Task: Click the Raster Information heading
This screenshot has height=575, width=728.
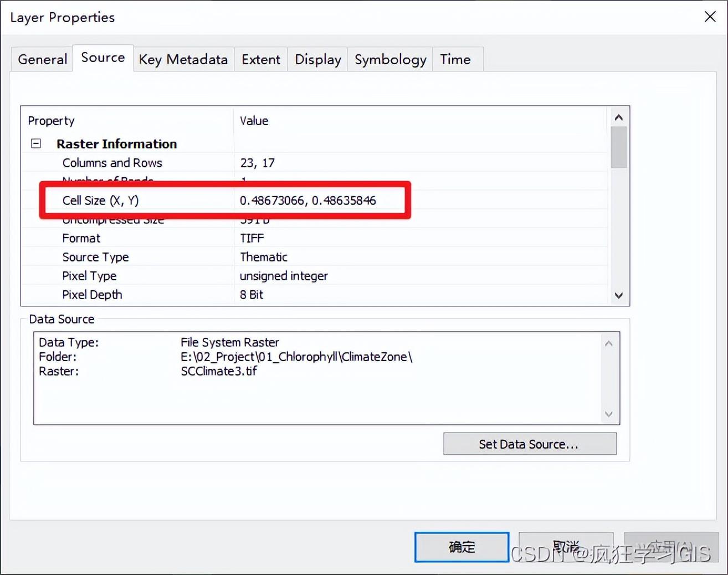Action: click(116, 144)
